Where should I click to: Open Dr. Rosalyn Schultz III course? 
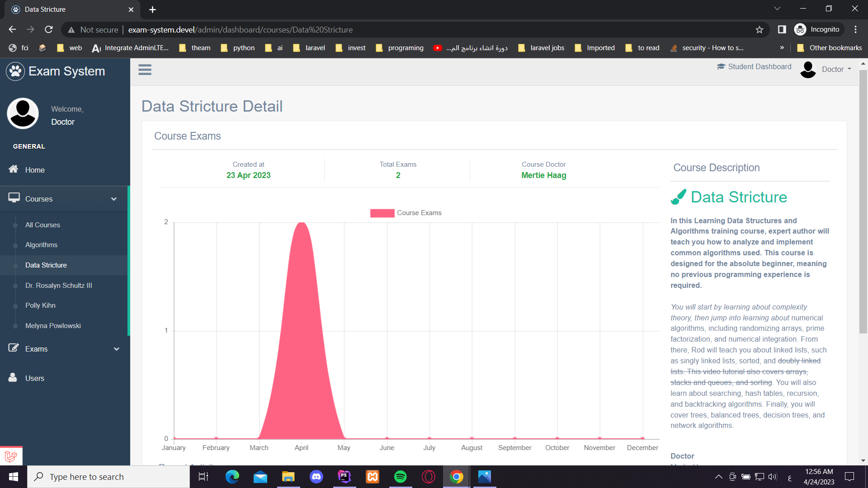coord(59,285)
